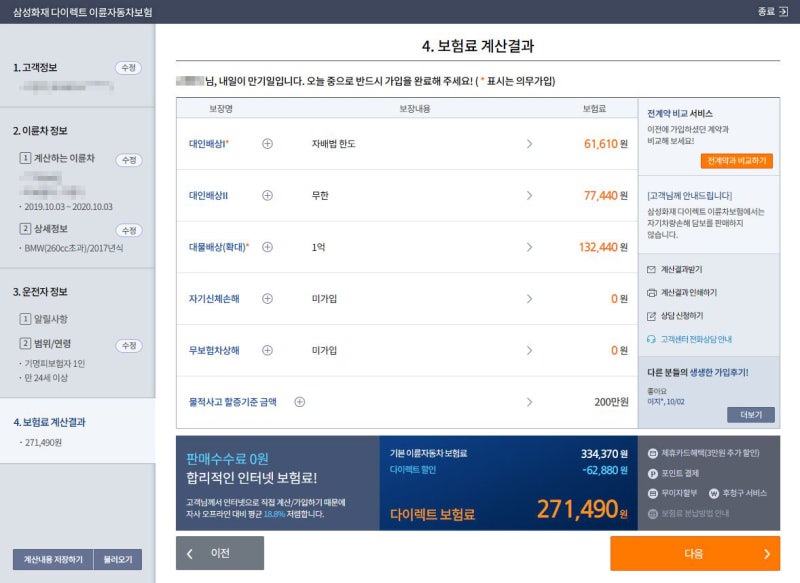Open the 2. 이륜차 정보 step
This screenshot has height=583, width=800.
pyautogui.click(x=40, y=131)
